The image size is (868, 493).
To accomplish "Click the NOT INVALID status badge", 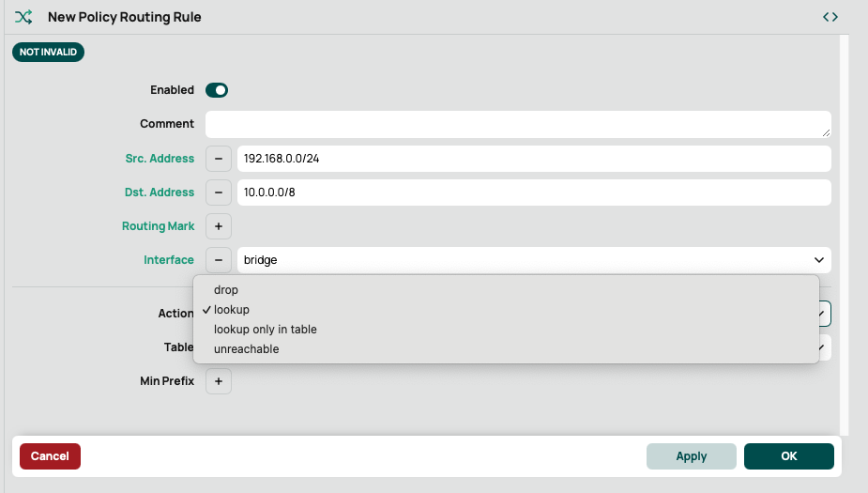I will pos(48,52).
